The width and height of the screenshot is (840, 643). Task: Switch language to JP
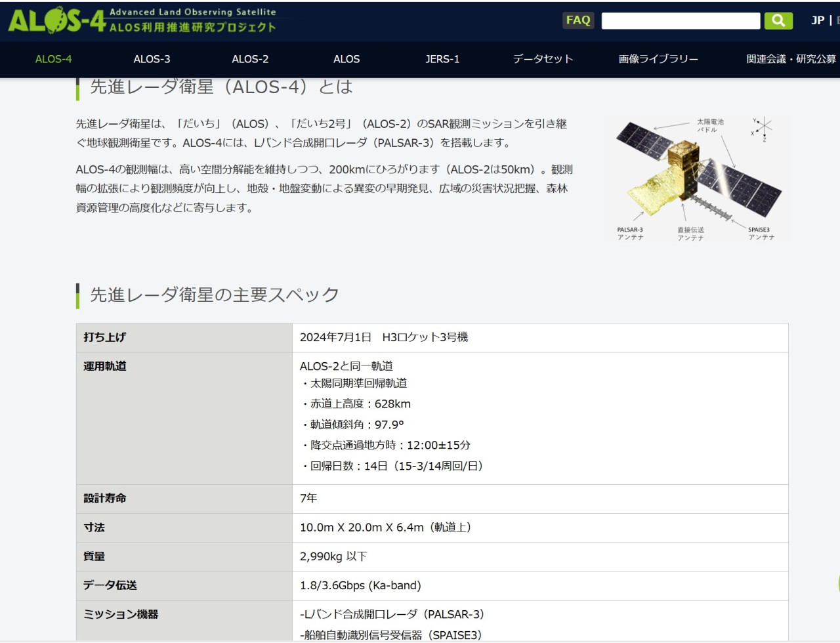(817, 20)
